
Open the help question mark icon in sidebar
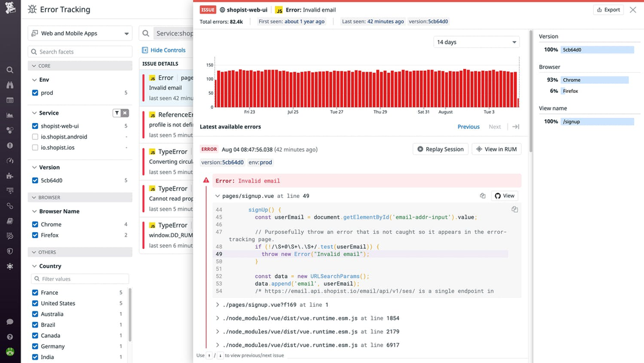[10, 337]
